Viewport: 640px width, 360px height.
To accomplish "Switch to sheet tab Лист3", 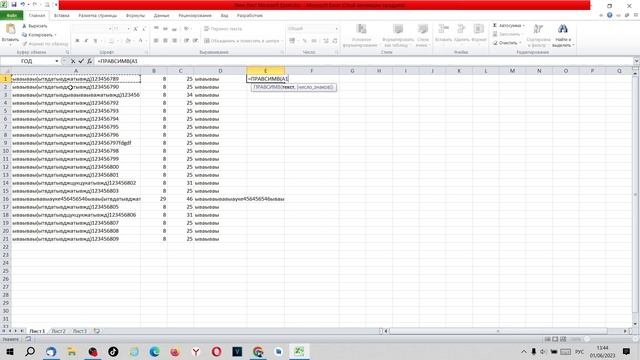I will coord(80,331).
